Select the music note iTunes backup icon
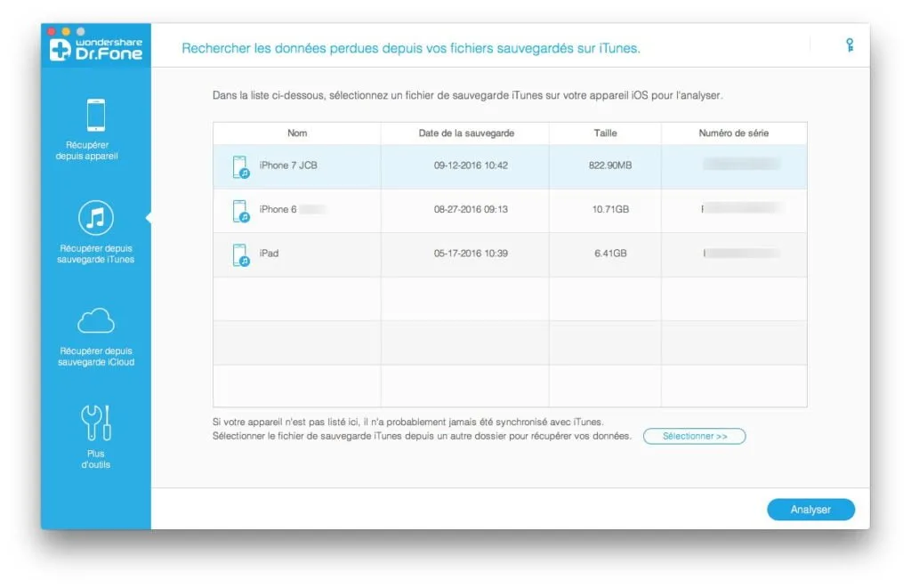The image size is (911, 588). point(96,218)
